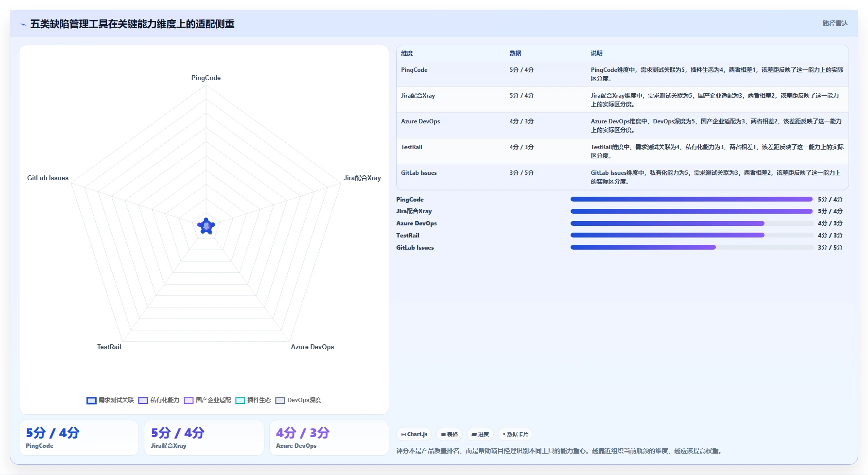Select the 进度 chip
The height and width of the screenshot is (475, 868).
pyautogui.click(x=480, y=434)
